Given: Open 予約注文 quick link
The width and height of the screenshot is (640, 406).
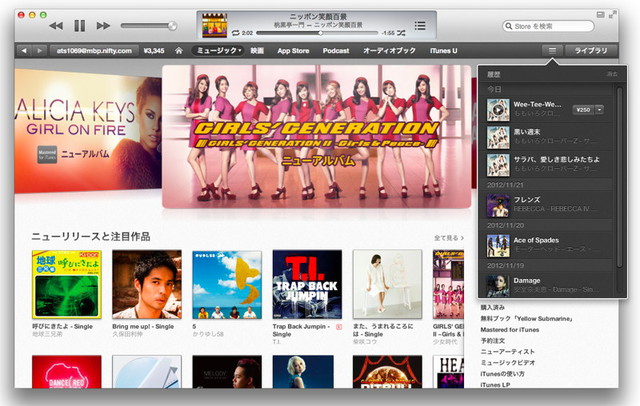Looking at the screenshot, I should point(493,340).
